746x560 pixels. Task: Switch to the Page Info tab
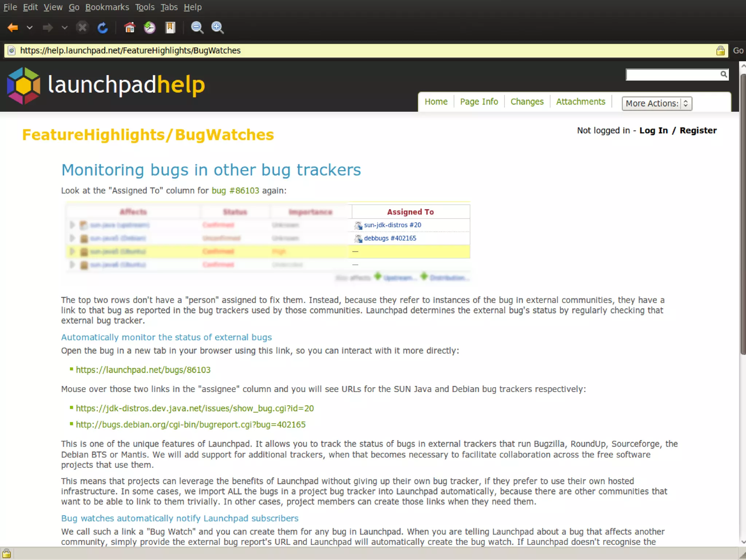pyautogui.click(x=479, y=102)
